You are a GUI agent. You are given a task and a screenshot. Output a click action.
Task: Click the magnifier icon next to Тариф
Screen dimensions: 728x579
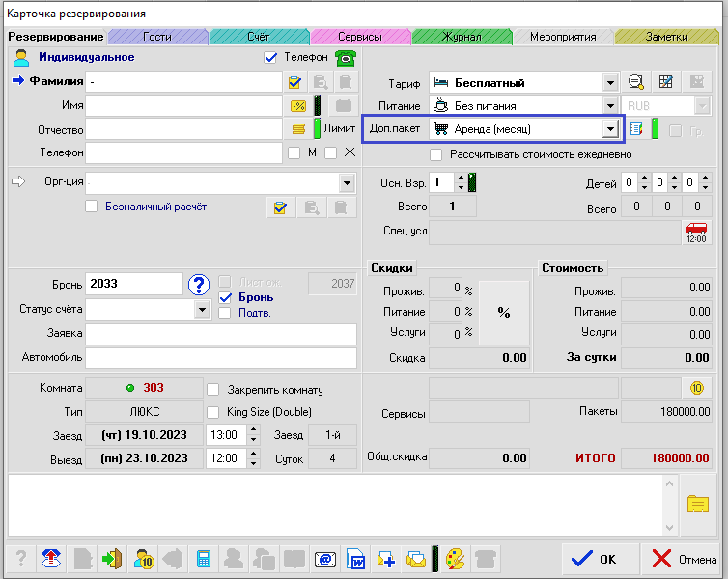pos(635,82)
